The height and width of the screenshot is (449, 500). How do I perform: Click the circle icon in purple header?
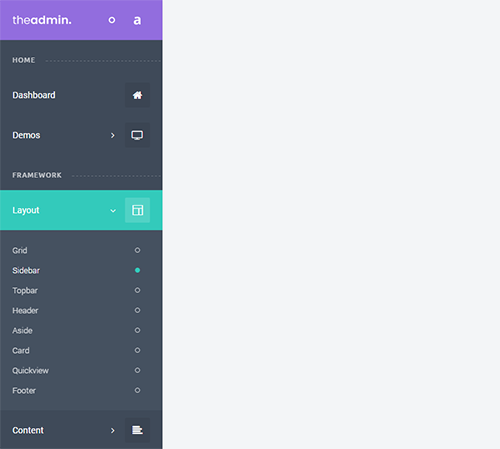point(112,20)
